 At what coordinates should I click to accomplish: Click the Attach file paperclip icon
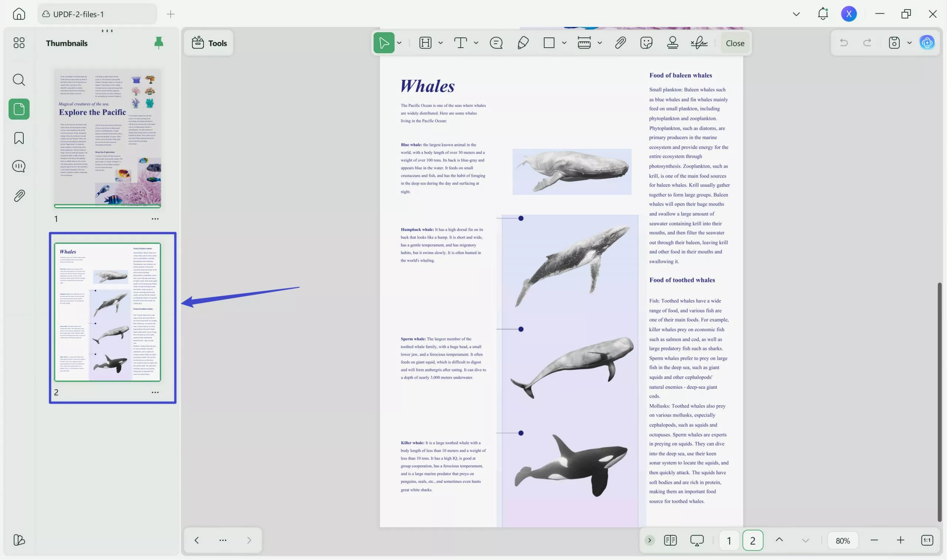620,43
